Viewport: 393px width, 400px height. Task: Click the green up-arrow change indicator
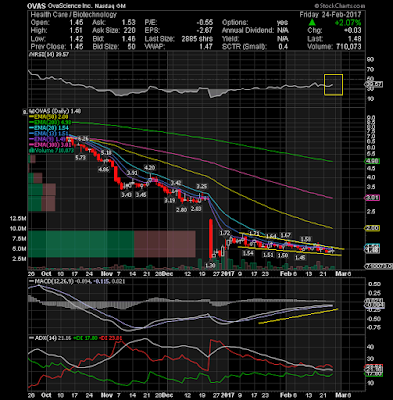pyautogui.click(x=312, y=23)
